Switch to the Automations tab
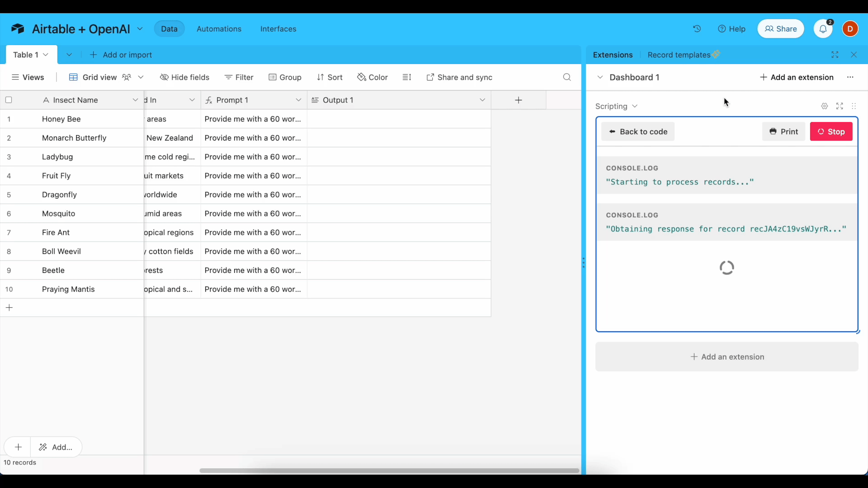Viewport: 868px width, 488px height. pos(219,29)
